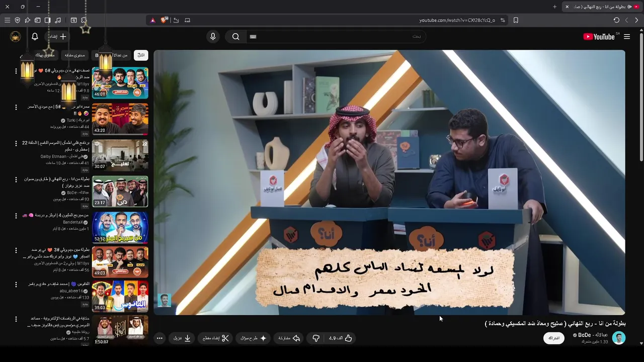Viewport: 644px width, 362px height.
Task: Search with voice microphone button
Action: 213,36
